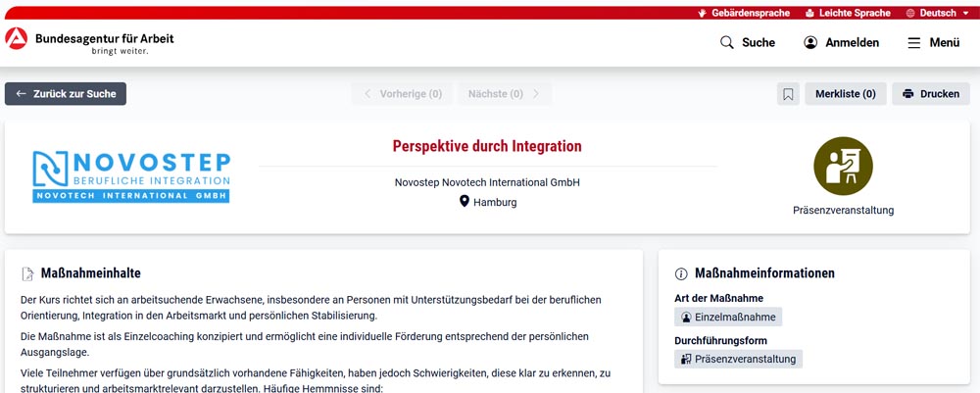Viewport: 980px width, 393px height.
Task: Click the Nächste (0) next result button
Action: 505,94
